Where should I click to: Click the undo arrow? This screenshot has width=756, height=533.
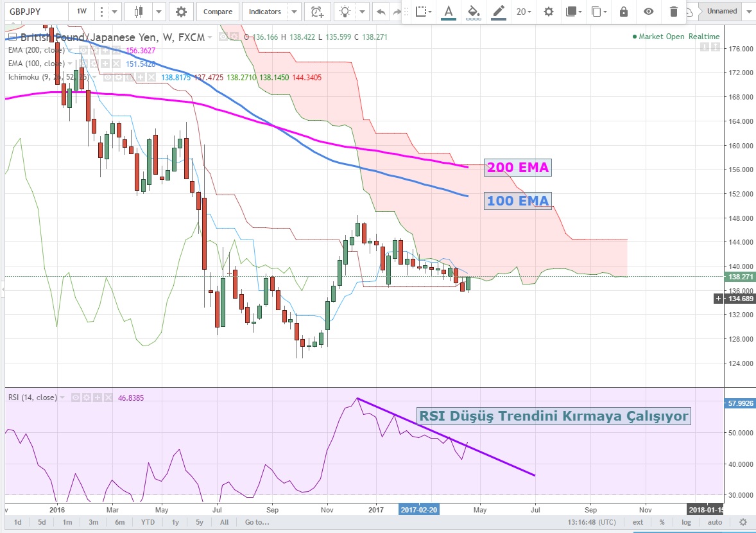(381, 12)
